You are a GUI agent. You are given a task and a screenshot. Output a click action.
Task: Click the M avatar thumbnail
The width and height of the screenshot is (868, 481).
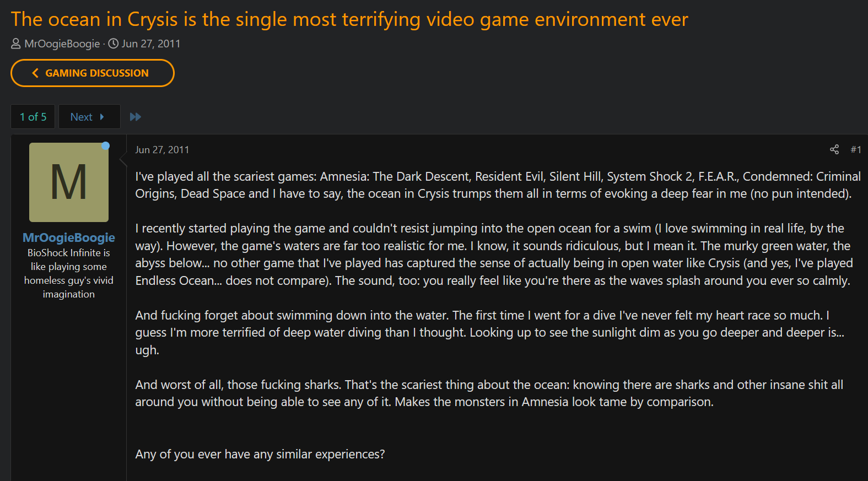tap(69, 182)
